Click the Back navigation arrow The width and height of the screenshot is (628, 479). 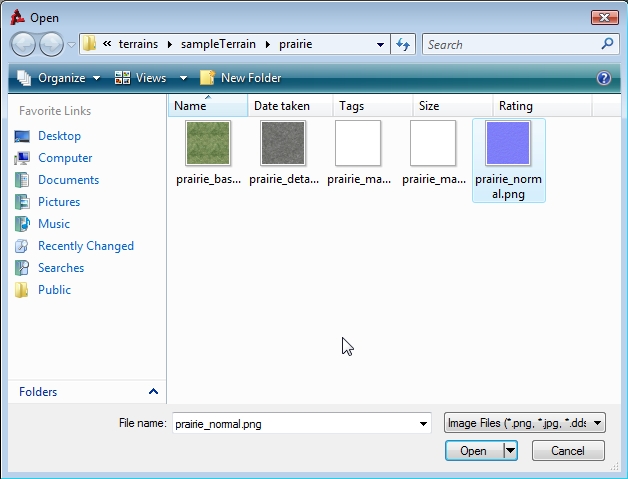24,44
